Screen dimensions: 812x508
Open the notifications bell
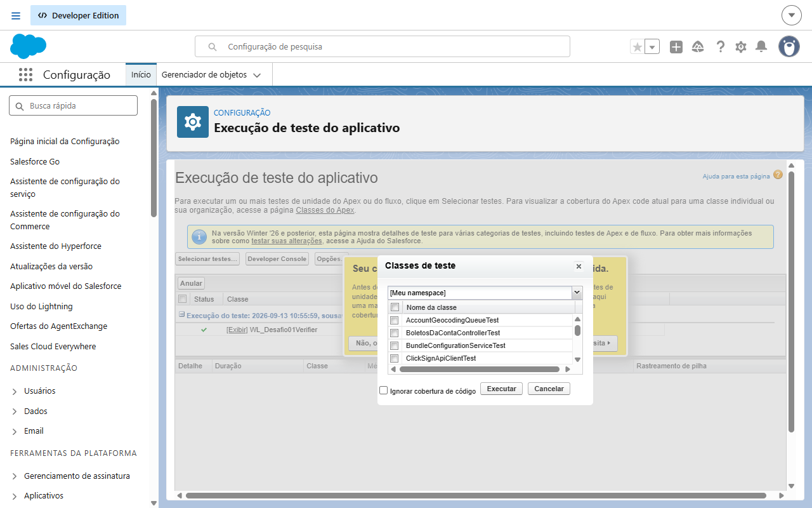coord(761,47)
